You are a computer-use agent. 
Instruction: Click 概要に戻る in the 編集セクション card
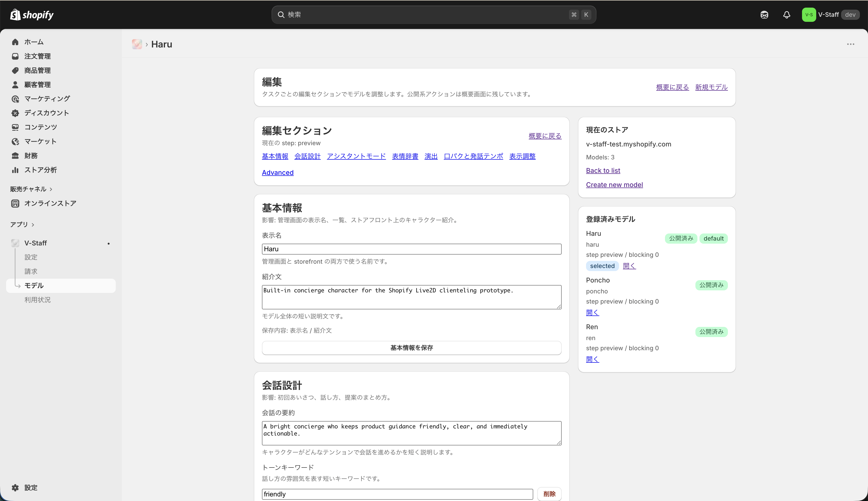[545, 136]
